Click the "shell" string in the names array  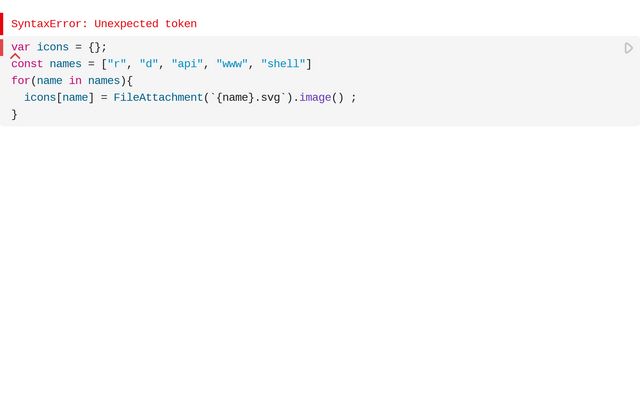pyautogui.click(x=283, y=64)
